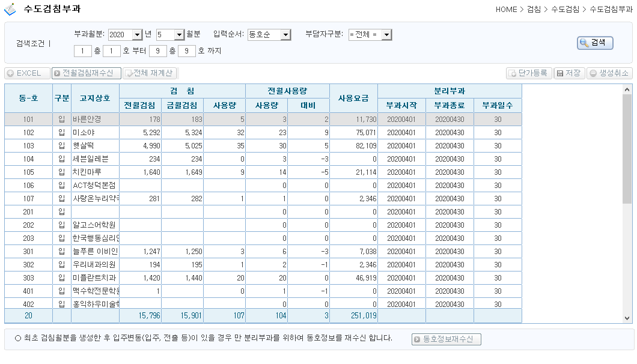This screenshot has height=364, width=637.
Task: Expand the 부담자구분 dropdown showing 전체
Action: [x=370, y=34]
